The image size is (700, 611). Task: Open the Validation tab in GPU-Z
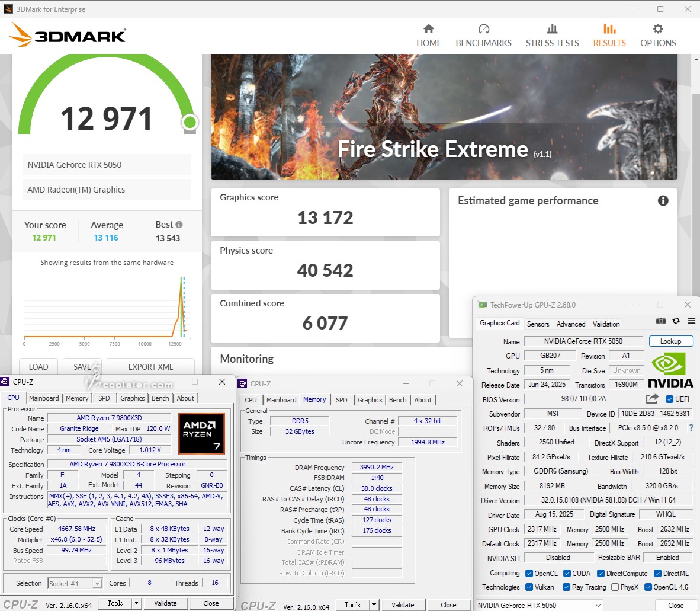pyautogui.click(x=606, y=324)
